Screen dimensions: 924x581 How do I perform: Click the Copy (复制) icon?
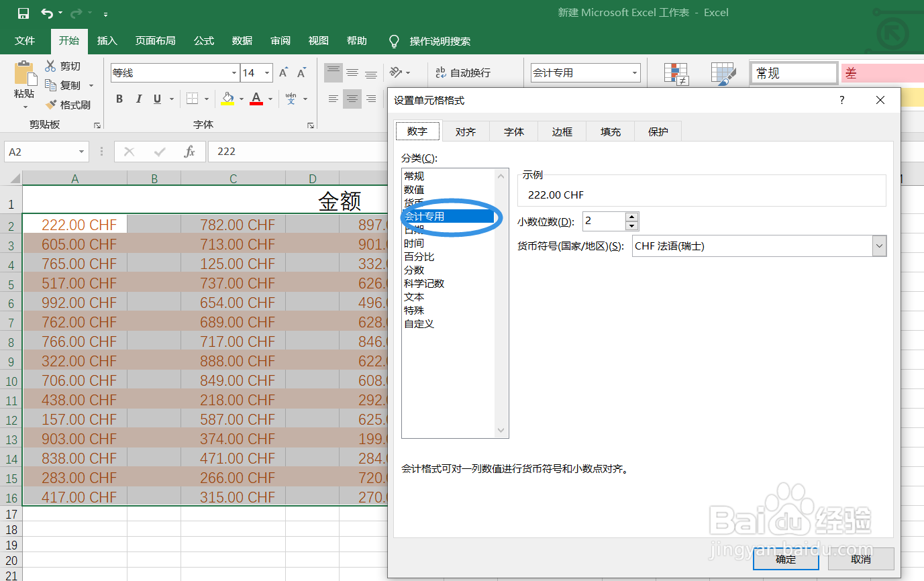[x=52, y=85]
